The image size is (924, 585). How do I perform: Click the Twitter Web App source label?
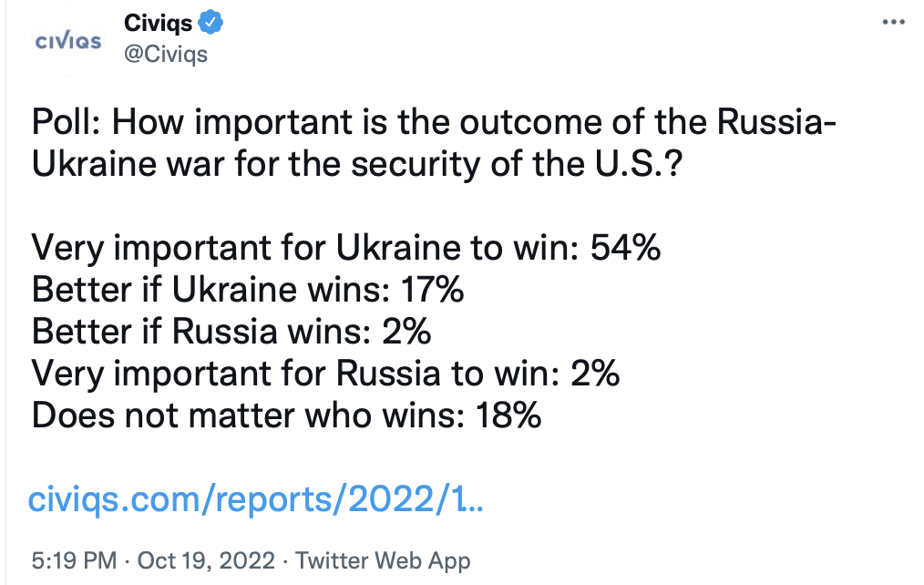tap(383, 559)
